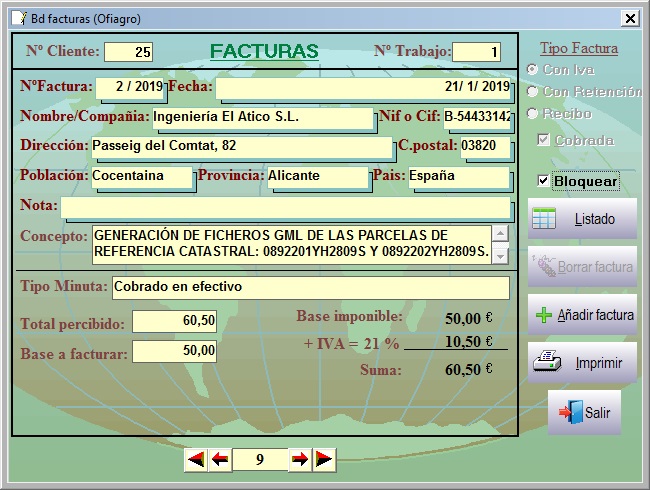Click the Tipo Minuta field
The width and height of the screenshot is (650, 490).
pyautogui.click(x=310, y=287)
